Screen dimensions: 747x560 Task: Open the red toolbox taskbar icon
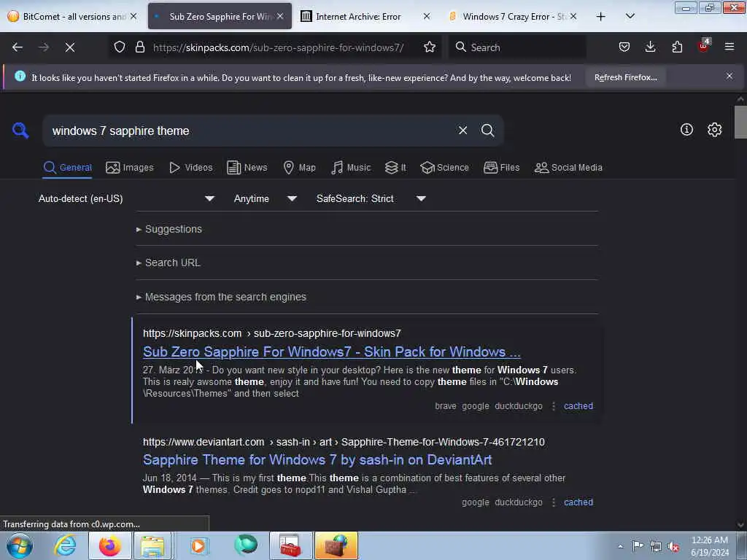pyautogui.click(x=290, y=545)
